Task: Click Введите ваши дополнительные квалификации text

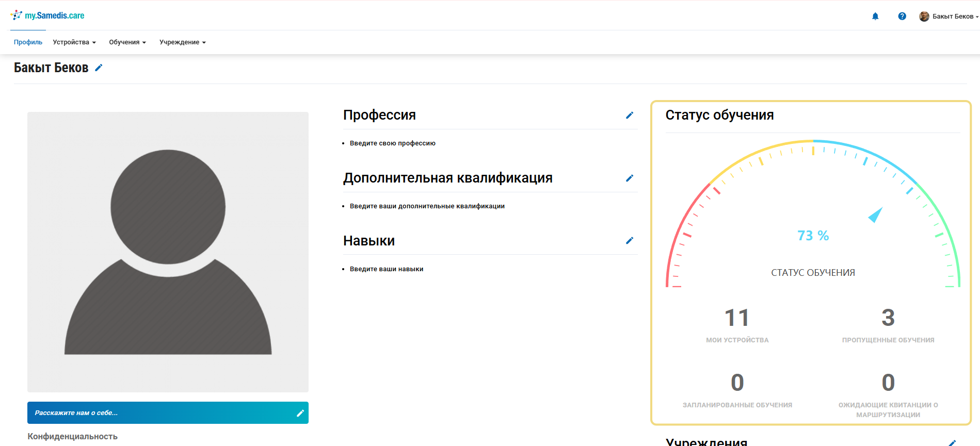Action: click(x=427, y=206)
